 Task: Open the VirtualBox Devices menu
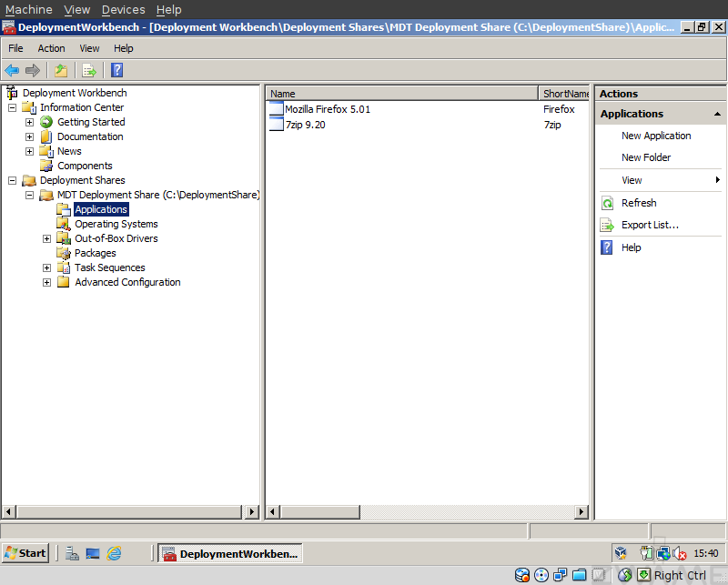coord(123,9)
